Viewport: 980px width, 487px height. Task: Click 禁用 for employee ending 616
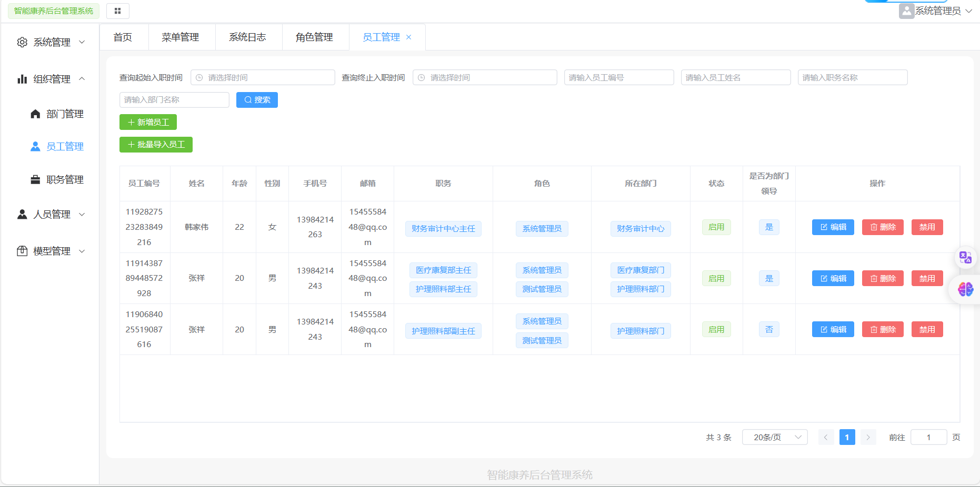[927, 330]
